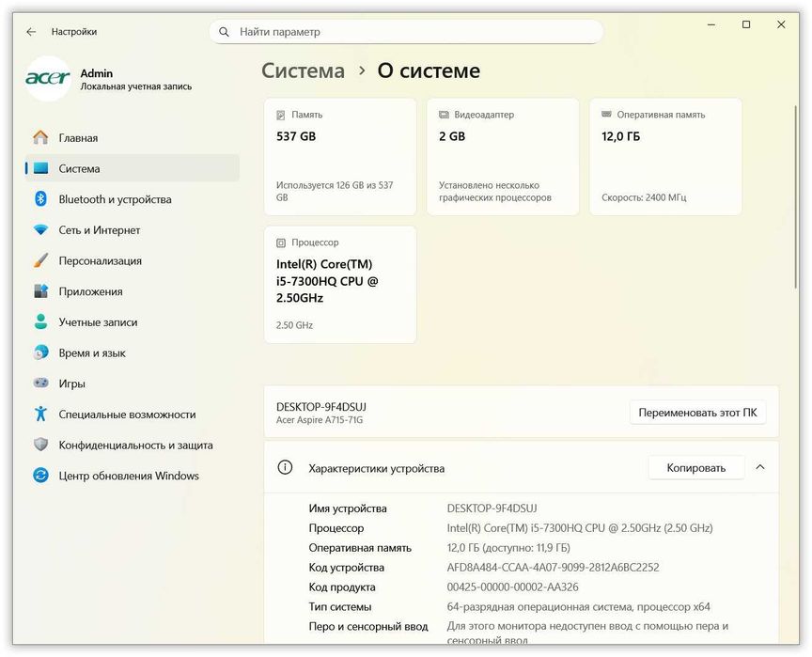Click the Игры gamepad icon

(40, 383)
